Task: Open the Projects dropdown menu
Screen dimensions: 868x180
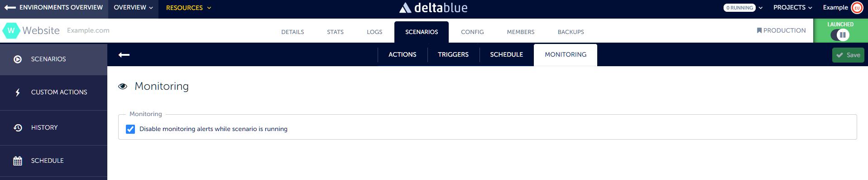Action: click(792, 8)
